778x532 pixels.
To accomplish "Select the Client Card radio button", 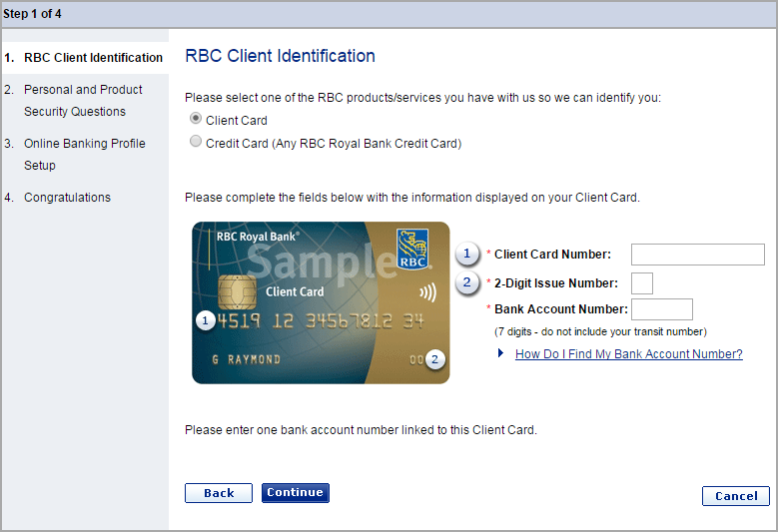I will (196, 120).
